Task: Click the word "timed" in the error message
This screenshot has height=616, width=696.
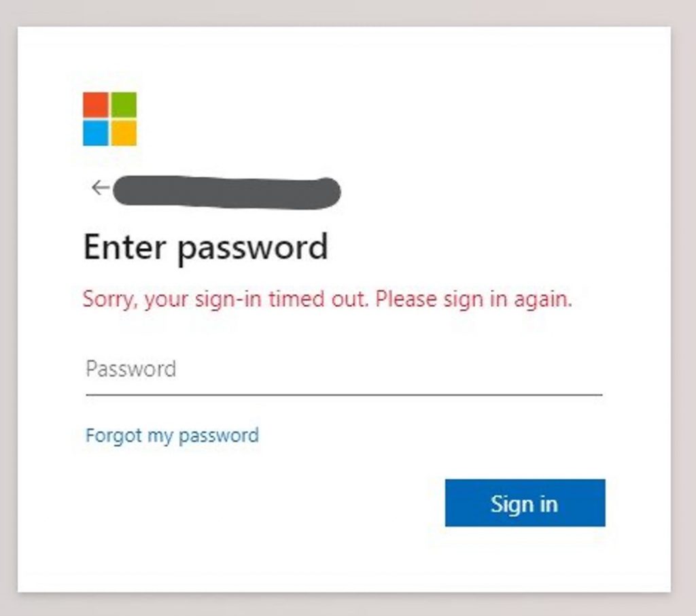Action: (x=295, y=299)
